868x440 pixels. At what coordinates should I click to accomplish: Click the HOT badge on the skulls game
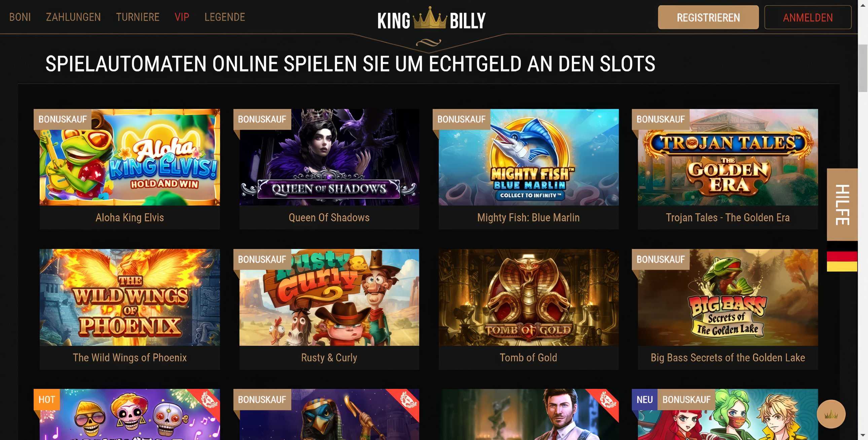[x=46, y=400]
